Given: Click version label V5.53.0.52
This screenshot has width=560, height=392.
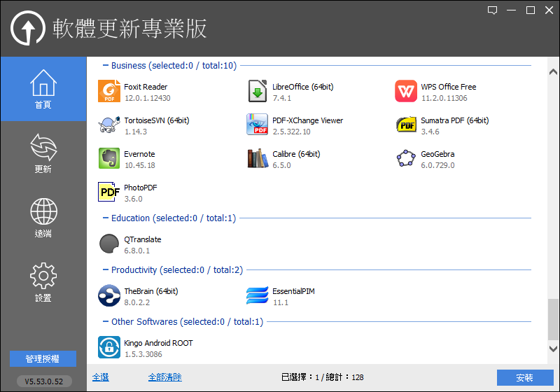Looking at the screenshot, I should pyautogui.click(x=44, y=381).
